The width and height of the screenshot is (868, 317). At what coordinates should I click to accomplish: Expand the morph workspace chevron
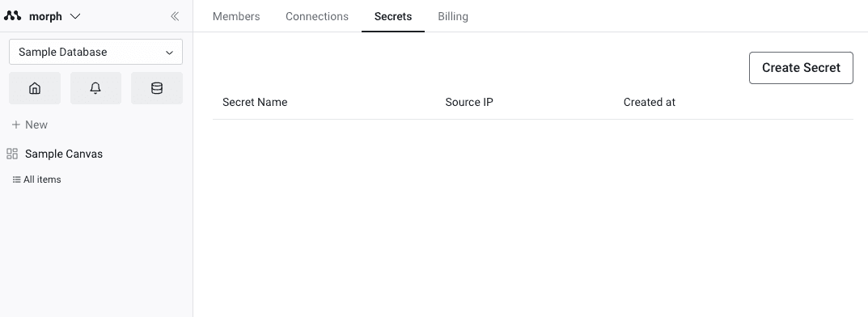click(75, 17)
